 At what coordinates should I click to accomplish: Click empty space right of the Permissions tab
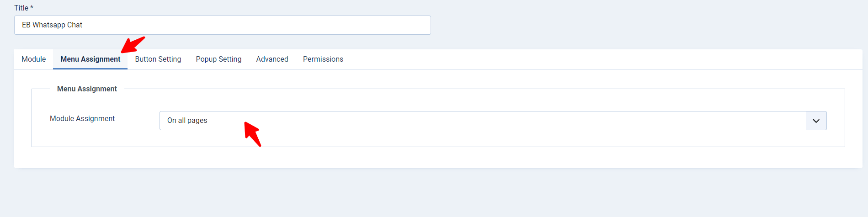[x=594, y=59]
